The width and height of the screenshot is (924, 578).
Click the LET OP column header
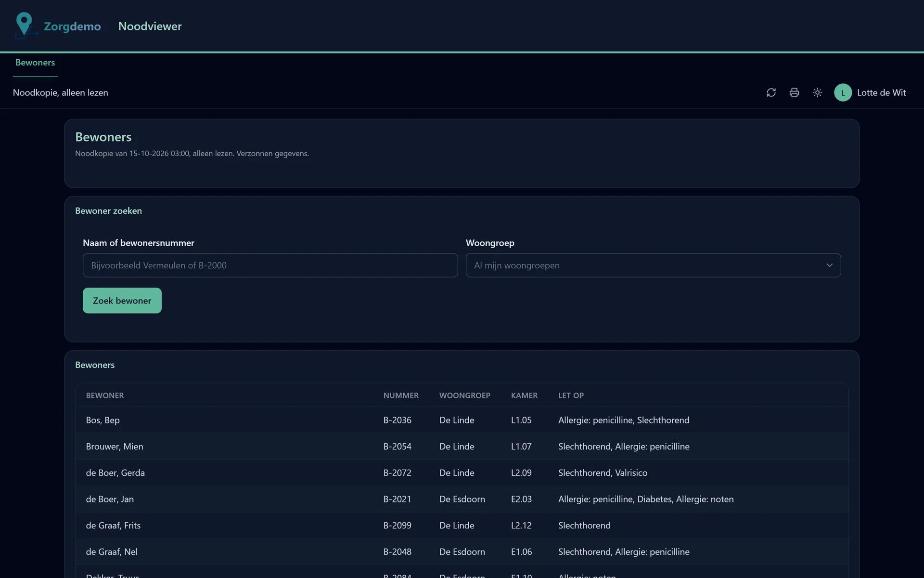coord(571,395)
